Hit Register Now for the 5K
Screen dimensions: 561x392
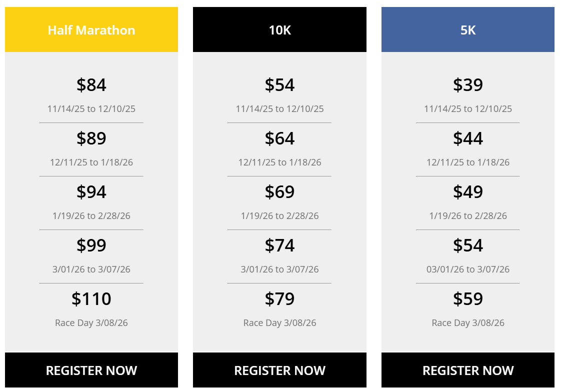pyautogui.click(x=468, y=370)
